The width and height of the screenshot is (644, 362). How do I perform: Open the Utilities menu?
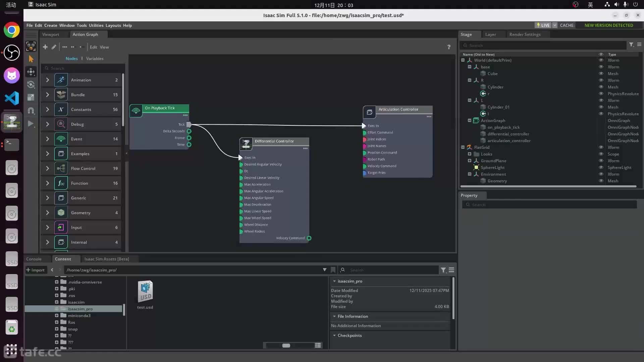tap(96, 25)
